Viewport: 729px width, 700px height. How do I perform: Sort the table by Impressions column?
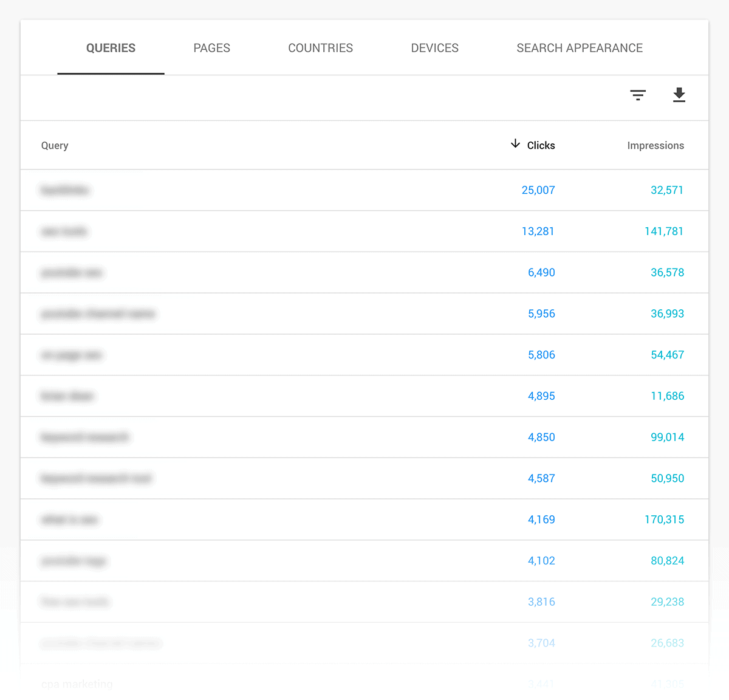pos(655,145)
